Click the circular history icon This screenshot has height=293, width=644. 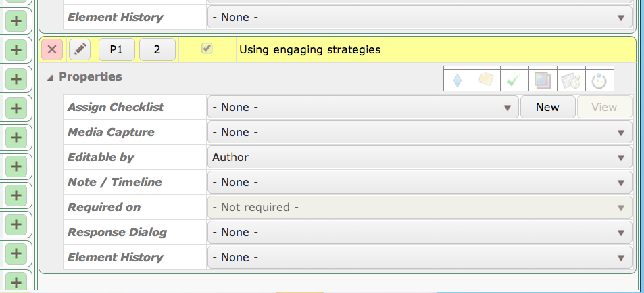[x=599, y=81]
